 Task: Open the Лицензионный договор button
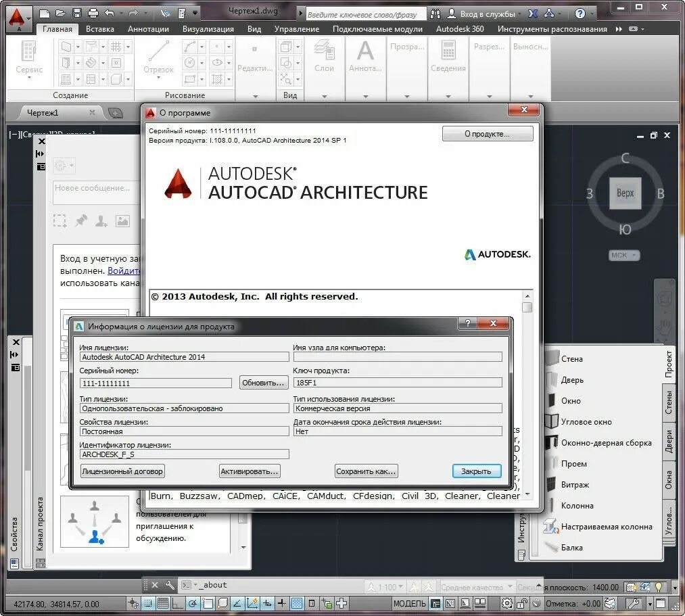(x=122, y=471)
